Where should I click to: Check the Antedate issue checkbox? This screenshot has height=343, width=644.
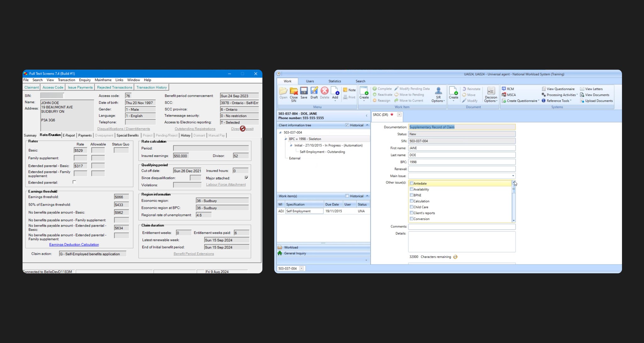coord(411,183)
